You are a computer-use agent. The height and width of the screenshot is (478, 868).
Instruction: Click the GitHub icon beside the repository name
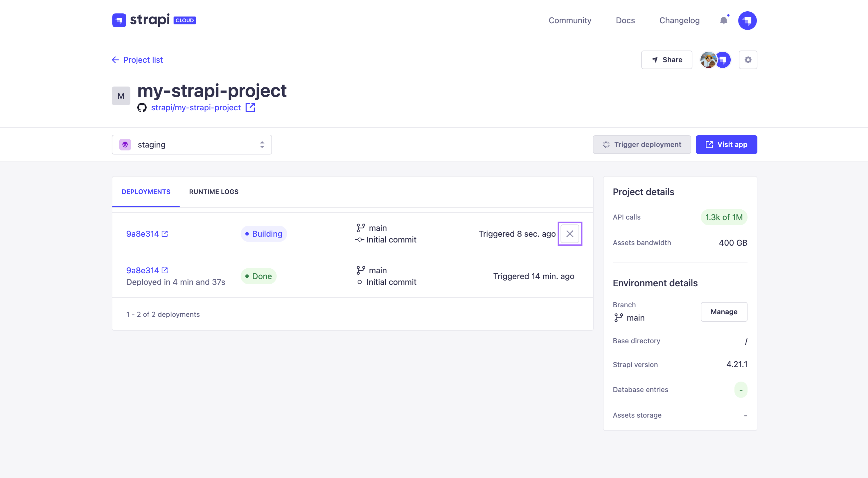click(x=142, y=107)
